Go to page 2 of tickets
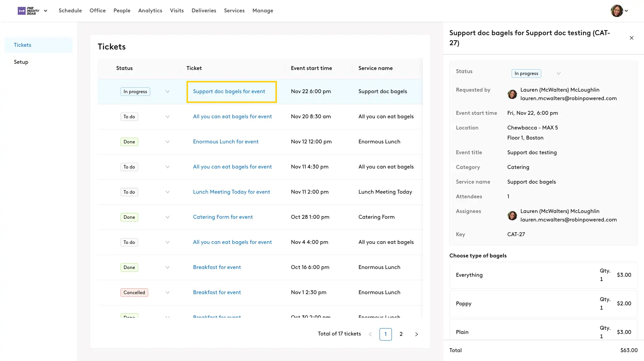 pyautogui.click(x=401, y=334)
